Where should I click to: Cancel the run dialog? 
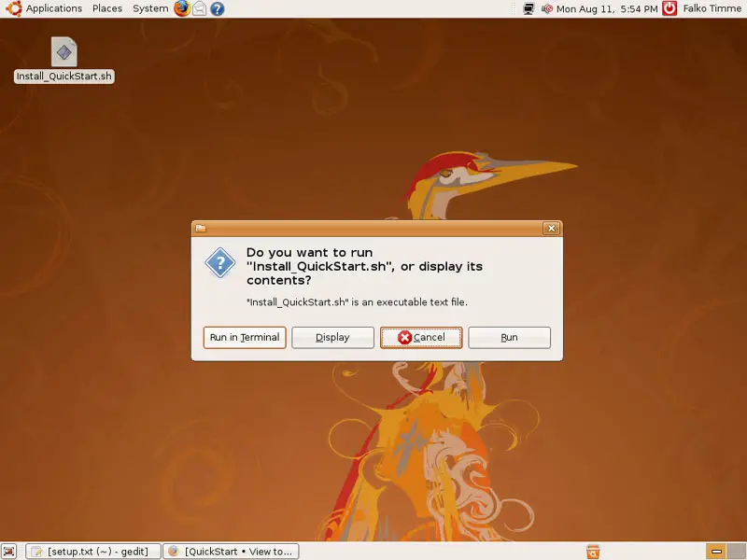pos(421,338)
